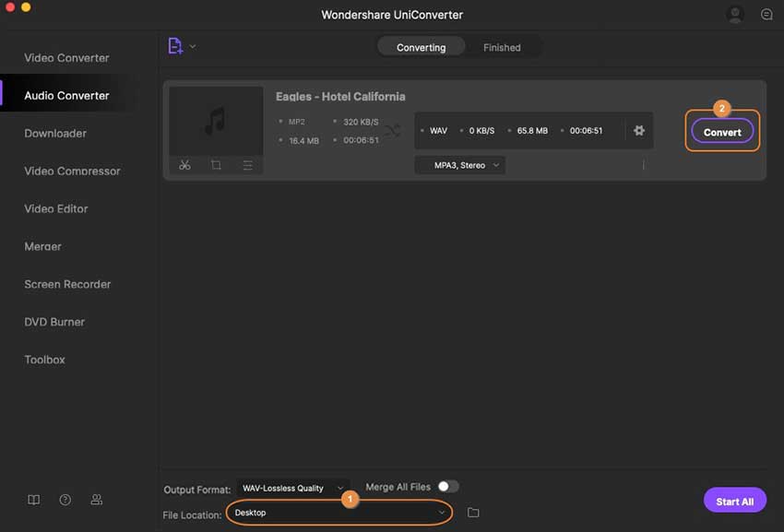
Task: Go to Downloader section
Action: 55,134
